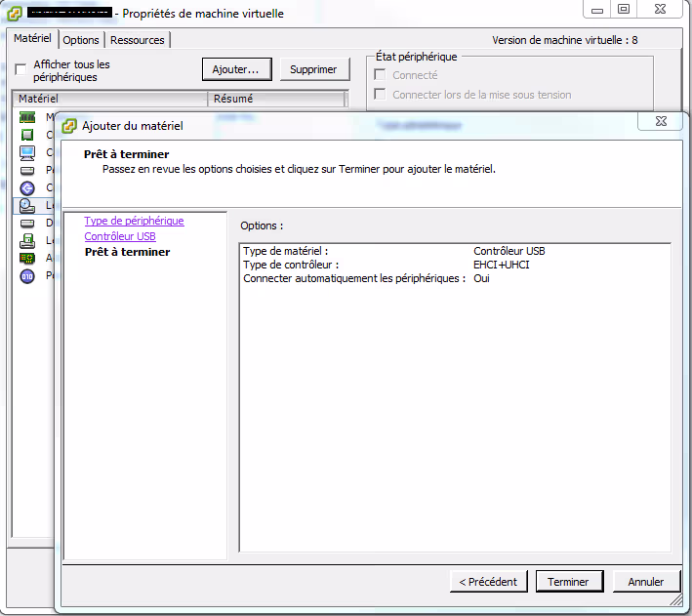Click Terminer to add the USB controller
Screen dimensions: 692x616
(568, 582)
